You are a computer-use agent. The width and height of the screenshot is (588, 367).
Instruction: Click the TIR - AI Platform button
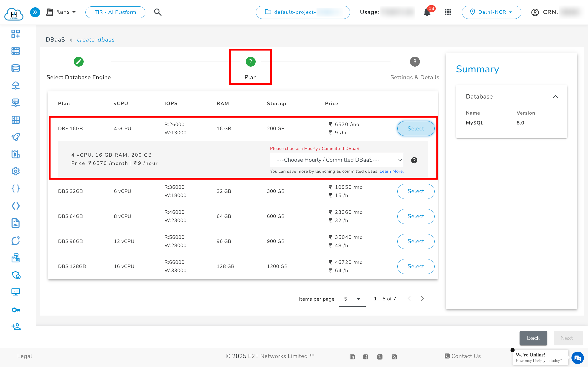pyautogui.click(x=115, y=12)
